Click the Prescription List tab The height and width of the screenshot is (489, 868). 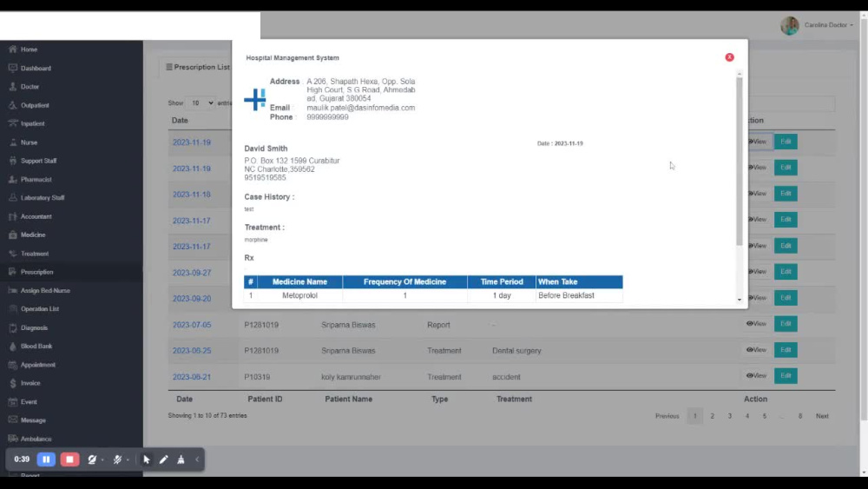tap(198, 67)
